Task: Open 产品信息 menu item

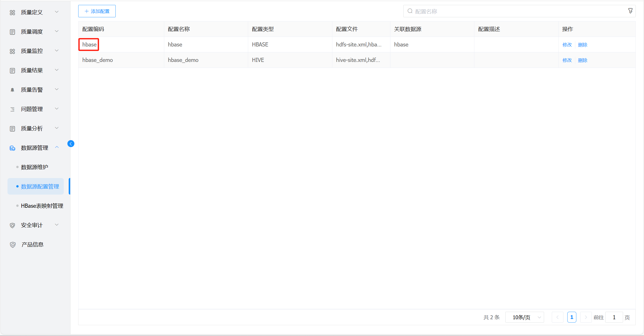Action: pos(32,244)
